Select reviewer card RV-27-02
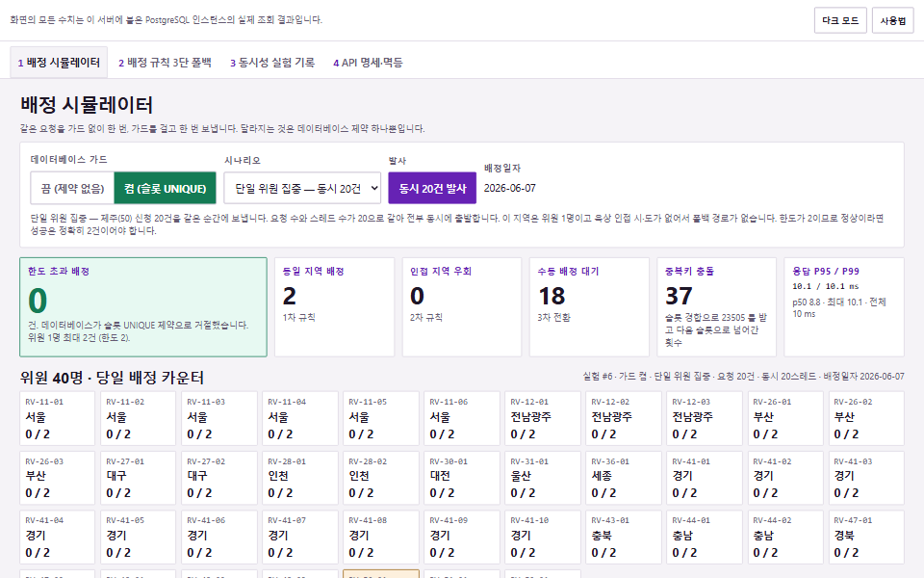The height and width of the screenshot is (578, 924). [219, 478]
